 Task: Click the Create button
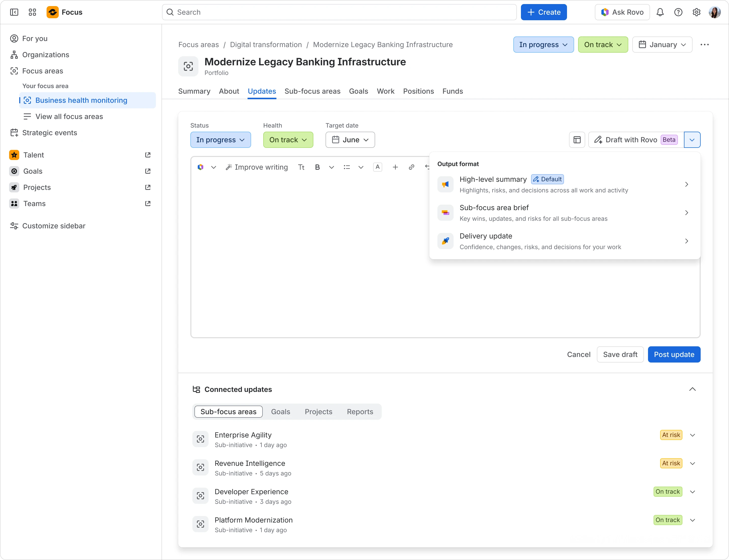pyautogui.click(x=544, y=12)
